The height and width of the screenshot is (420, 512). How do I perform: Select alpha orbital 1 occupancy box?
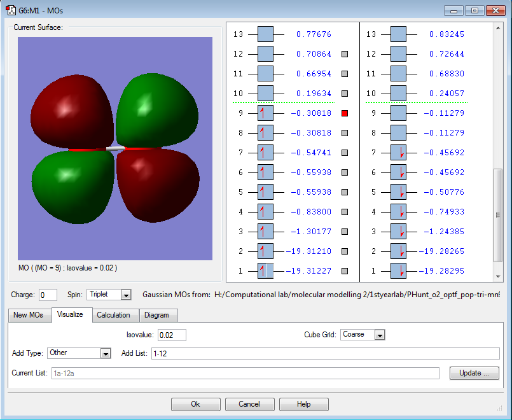(x=265, y=271)
